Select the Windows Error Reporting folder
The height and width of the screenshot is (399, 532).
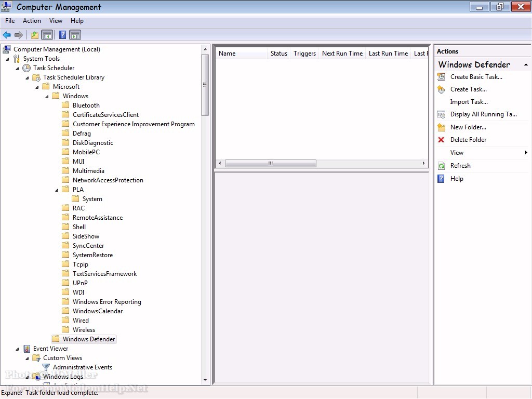pos(107,302)
